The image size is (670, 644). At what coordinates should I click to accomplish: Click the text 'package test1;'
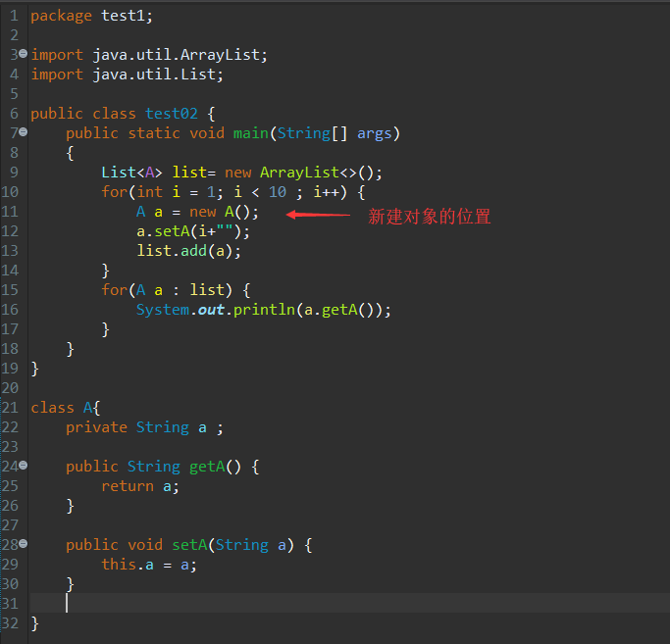click(91, 16)
